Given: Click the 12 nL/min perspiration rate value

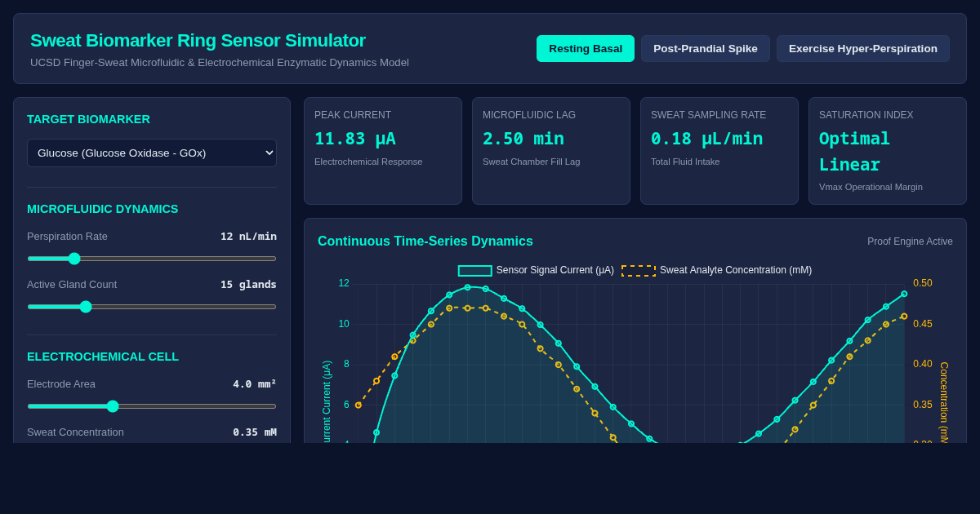Looking at the screenshot, I should click(248, 237).
